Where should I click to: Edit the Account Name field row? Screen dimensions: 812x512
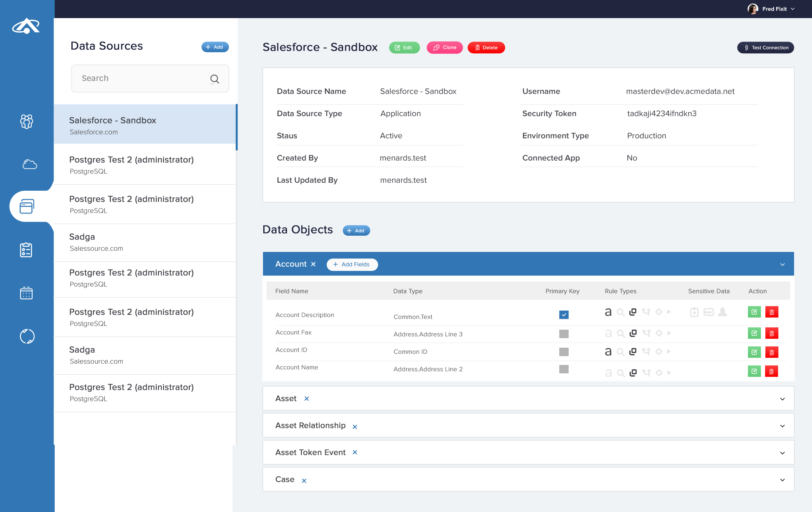[754, 371]
